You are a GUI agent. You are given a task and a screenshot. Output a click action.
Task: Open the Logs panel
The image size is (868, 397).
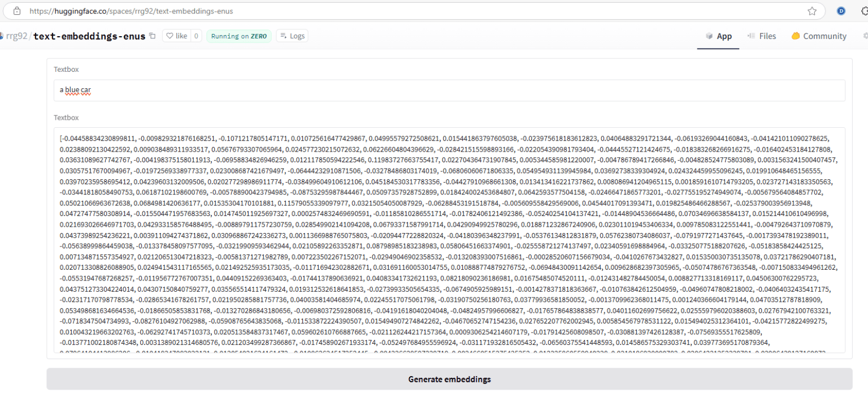click(x=292, y=35)
